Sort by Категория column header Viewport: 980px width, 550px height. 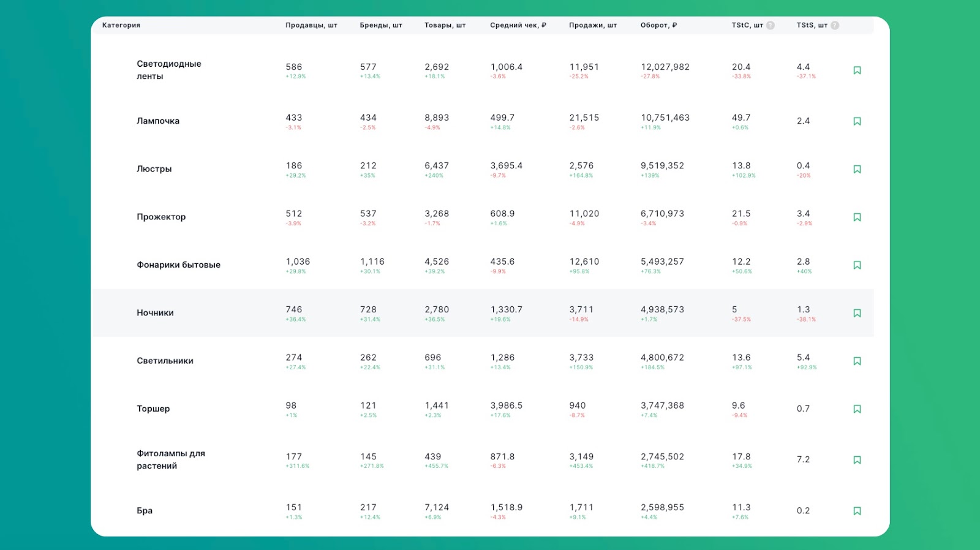point(121,25)
